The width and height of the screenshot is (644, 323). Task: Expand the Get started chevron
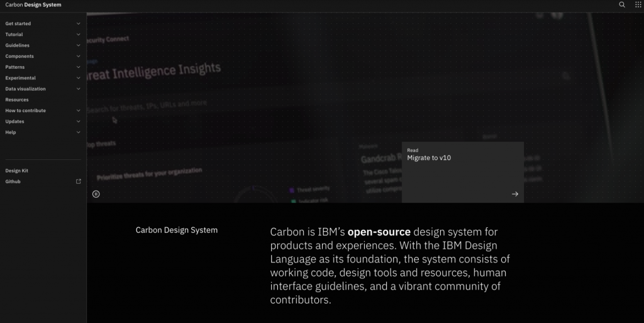coord(79,23)
